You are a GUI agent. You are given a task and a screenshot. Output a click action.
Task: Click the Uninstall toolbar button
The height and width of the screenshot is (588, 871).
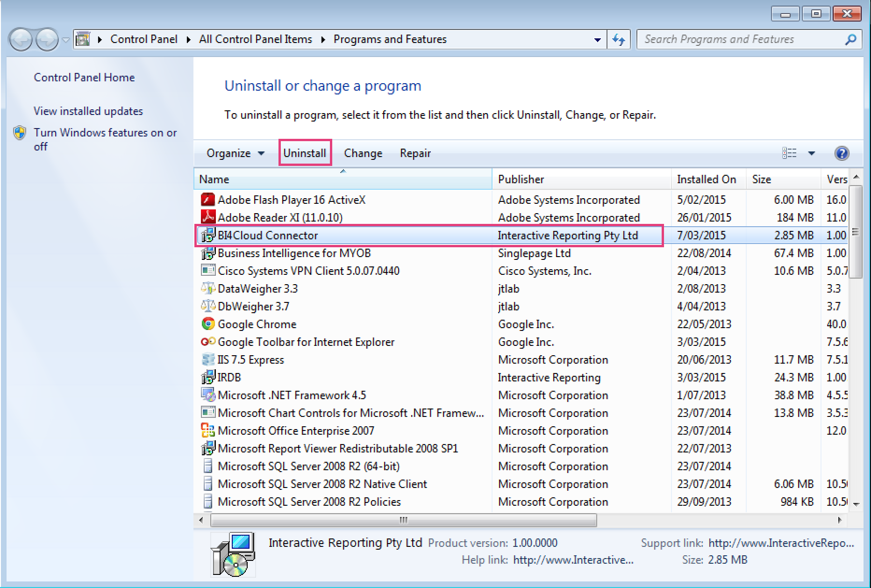pos(305,153)
